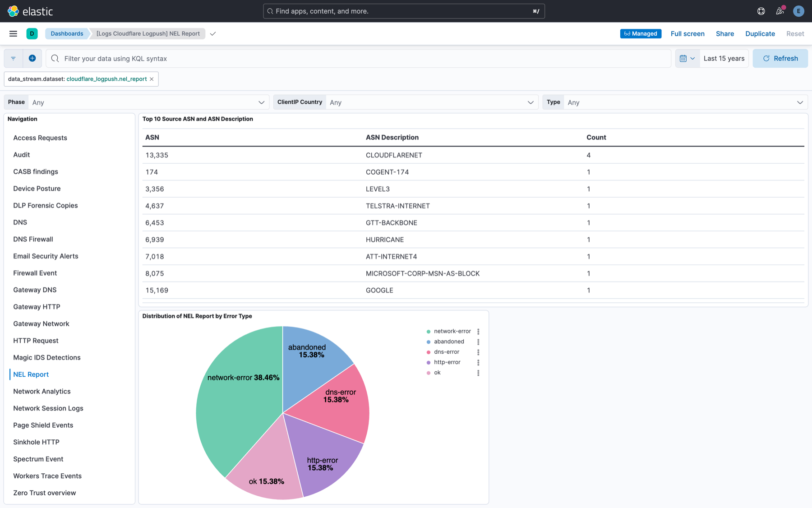Image resolution: width=812 pixels, height=508 pixels.
Task: Open Gateway DNS navigation link
Action: [x=35, y=290]
